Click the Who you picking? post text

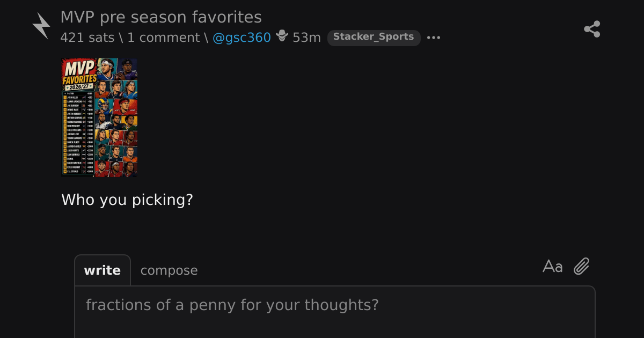127,200
